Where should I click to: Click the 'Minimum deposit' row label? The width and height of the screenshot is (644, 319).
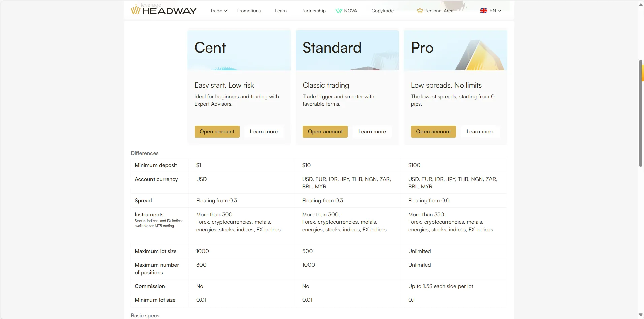[x=156, y=165]
